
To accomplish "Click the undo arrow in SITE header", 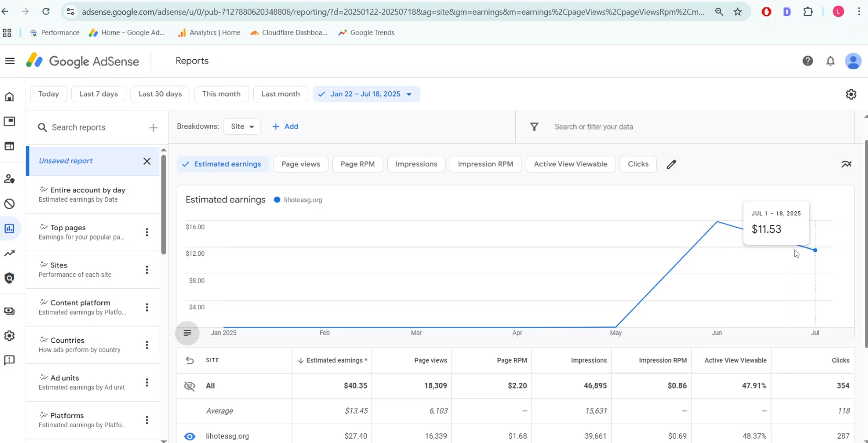I will pyautogui.click(x=190, y=360).
